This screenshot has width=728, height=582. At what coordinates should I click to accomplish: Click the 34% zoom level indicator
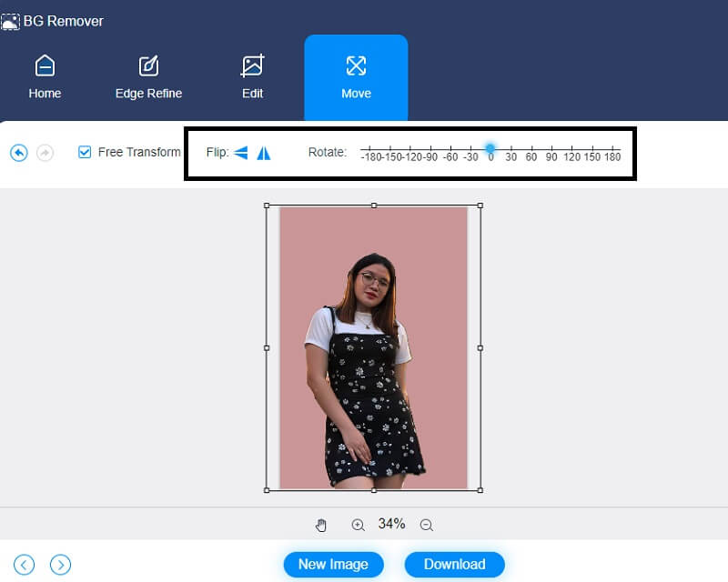coord(392,524)
